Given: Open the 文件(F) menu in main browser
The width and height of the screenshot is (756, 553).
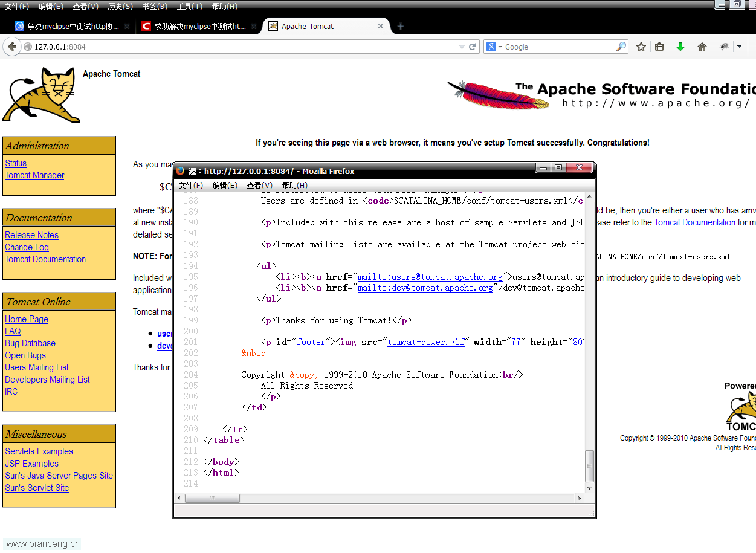Looking at the screenshot, I should (x=16, y=7).
